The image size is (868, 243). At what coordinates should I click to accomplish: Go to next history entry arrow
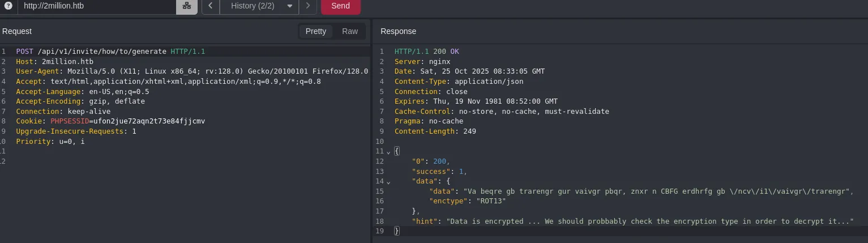pos(307,6)
